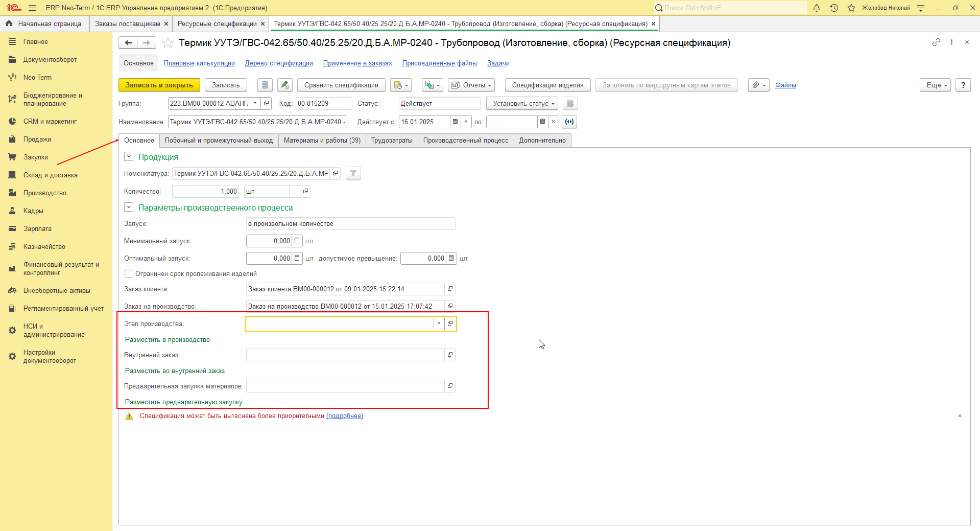The image size is (980, 531).
Task: Open the Еще menu dropdown
Action: 936,85
